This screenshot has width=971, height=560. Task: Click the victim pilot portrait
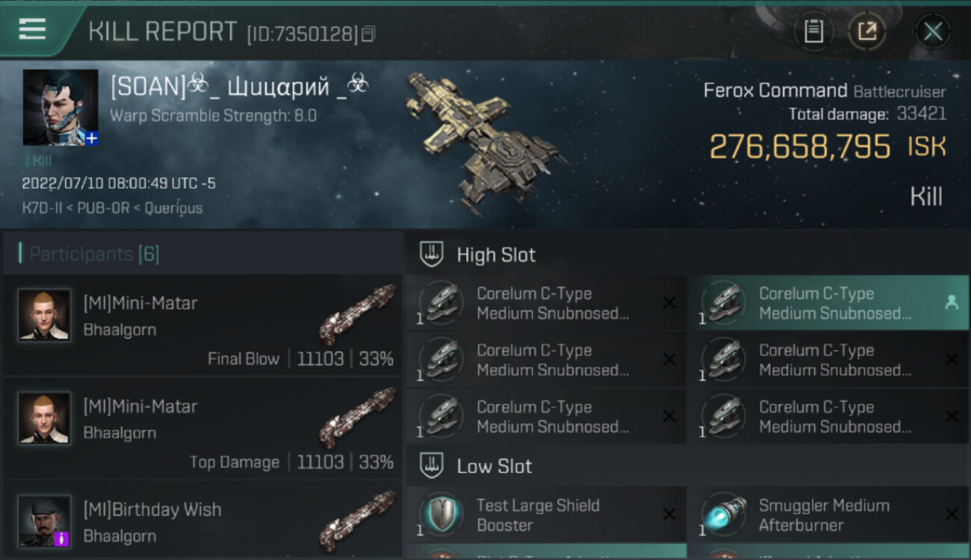click(x=61, y=108)
